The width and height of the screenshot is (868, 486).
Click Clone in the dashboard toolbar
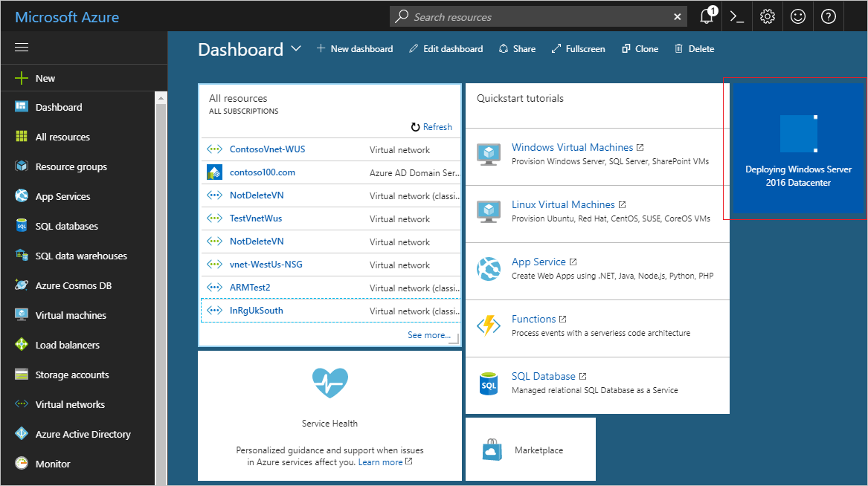640,48
